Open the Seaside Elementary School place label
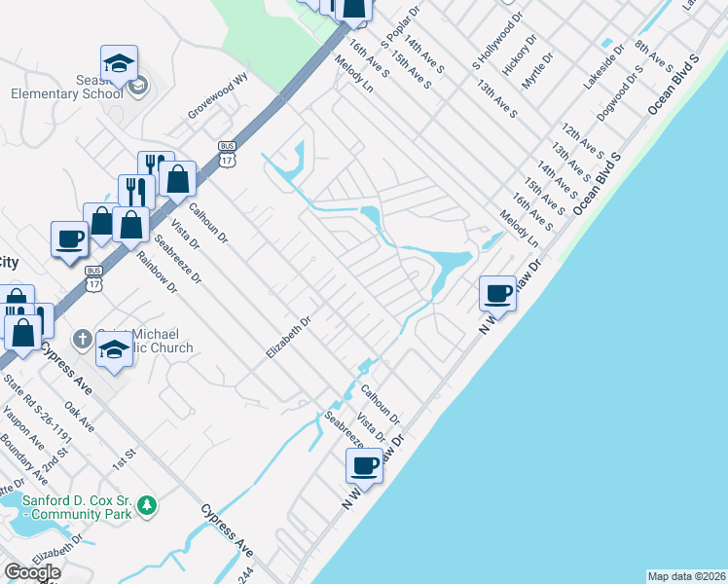Viewport: 728px width, 584px height. tap(67, 87)
